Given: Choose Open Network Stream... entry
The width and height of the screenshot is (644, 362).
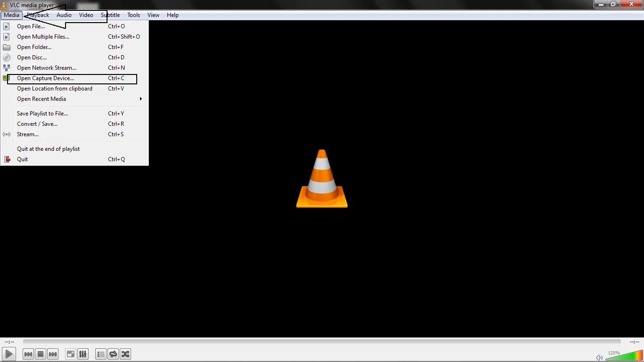Looking at the screenshot, I should tap(74, 68).
